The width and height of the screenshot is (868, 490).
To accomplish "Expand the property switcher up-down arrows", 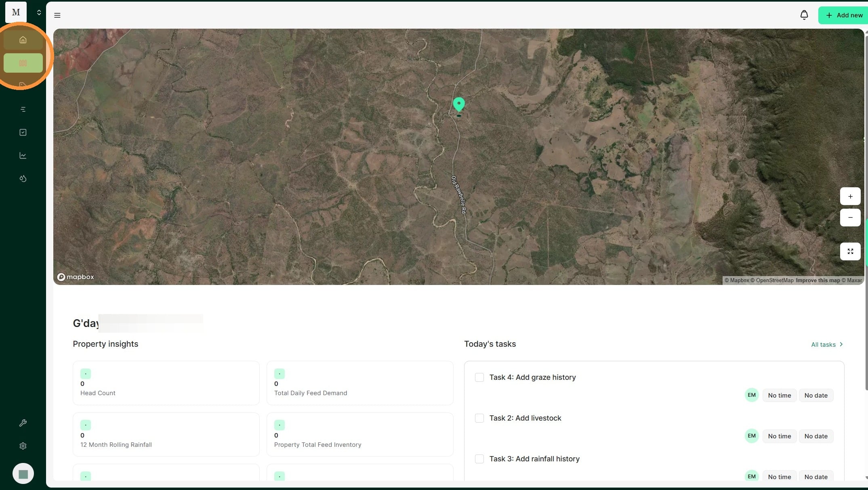I will 39,13.
